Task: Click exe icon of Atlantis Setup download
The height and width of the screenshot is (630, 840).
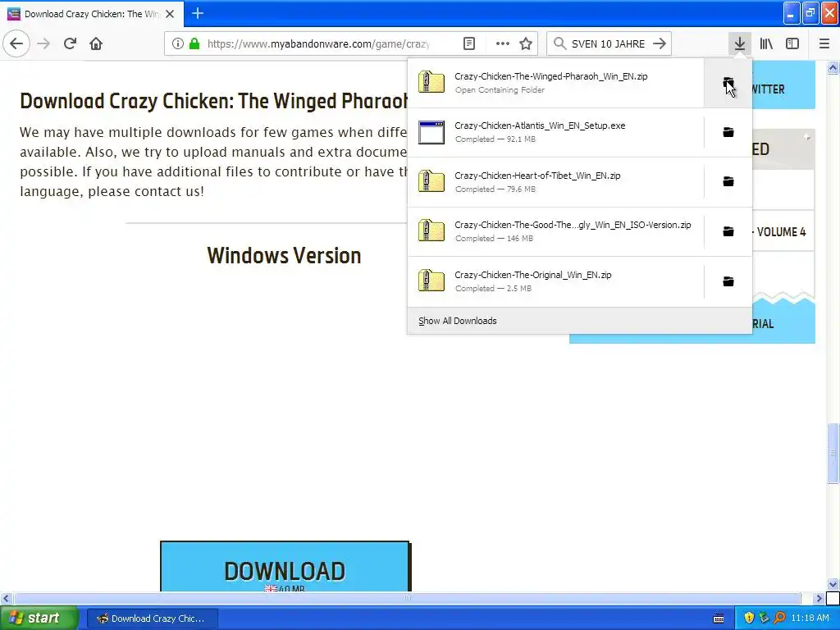Action: tap(431, 132)
